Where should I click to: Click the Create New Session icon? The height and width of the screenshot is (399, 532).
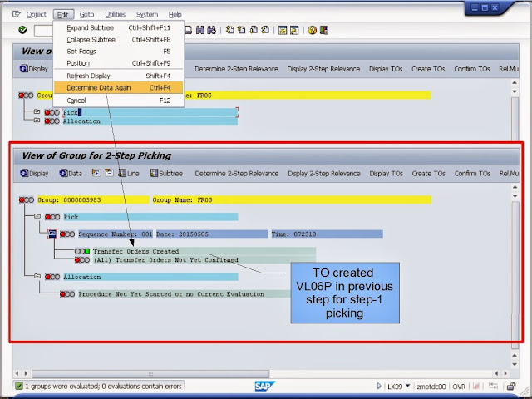pos(283,30)
